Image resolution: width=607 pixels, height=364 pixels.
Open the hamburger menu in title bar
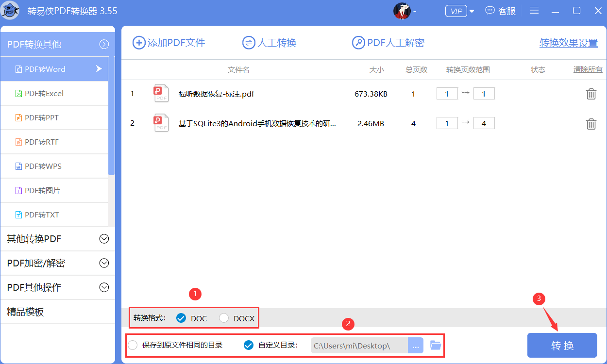534,11
